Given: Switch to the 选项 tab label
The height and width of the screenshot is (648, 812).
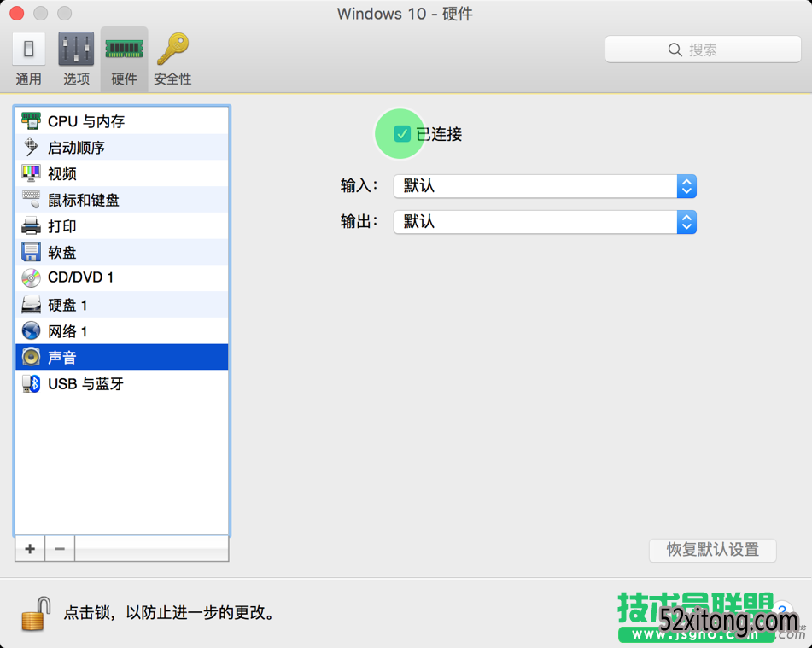Looking at the screenshot, I should pyautogui.click(x=76, y=79).
